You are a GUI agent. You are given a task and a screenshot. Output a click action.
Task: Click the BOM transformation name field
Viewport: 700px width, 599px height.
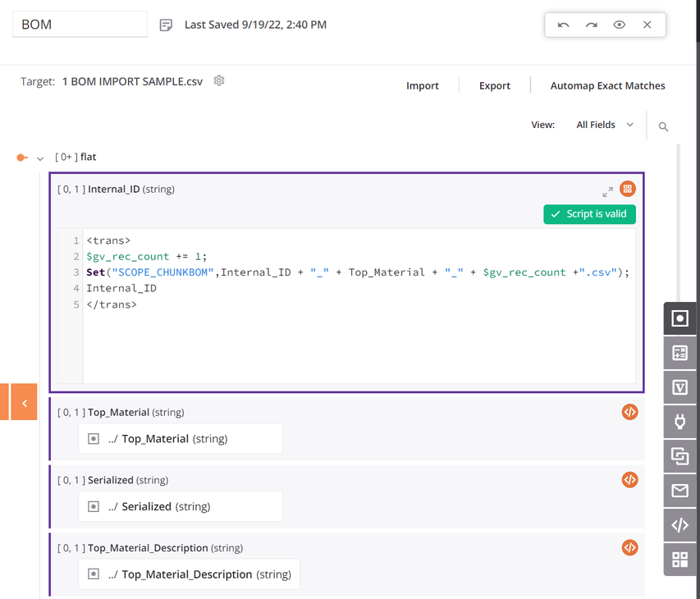click(x=80, y=25)
